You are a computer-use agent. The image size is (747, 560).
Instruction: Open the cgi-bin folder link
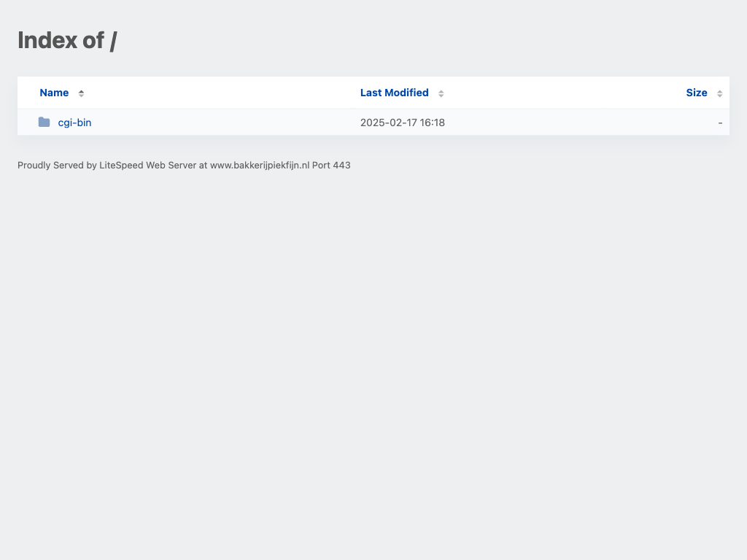(x=74, y=122)
